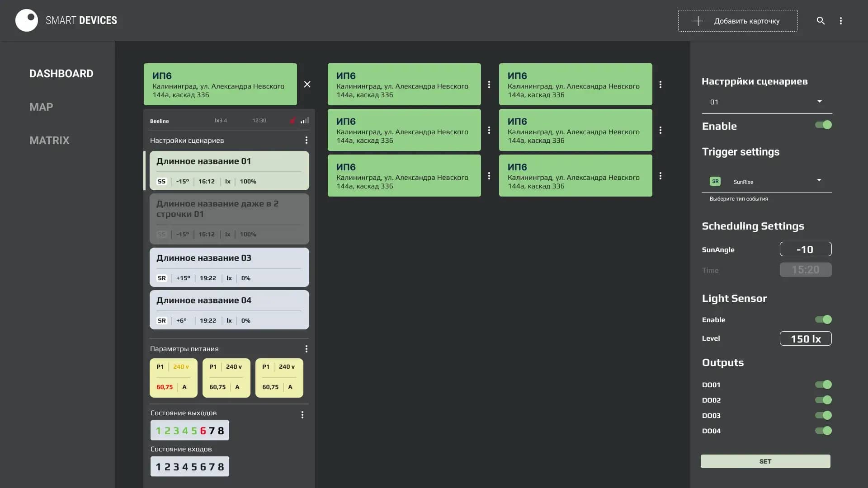
Task: Toggle the scenario Enable switch
Action: 823,125
